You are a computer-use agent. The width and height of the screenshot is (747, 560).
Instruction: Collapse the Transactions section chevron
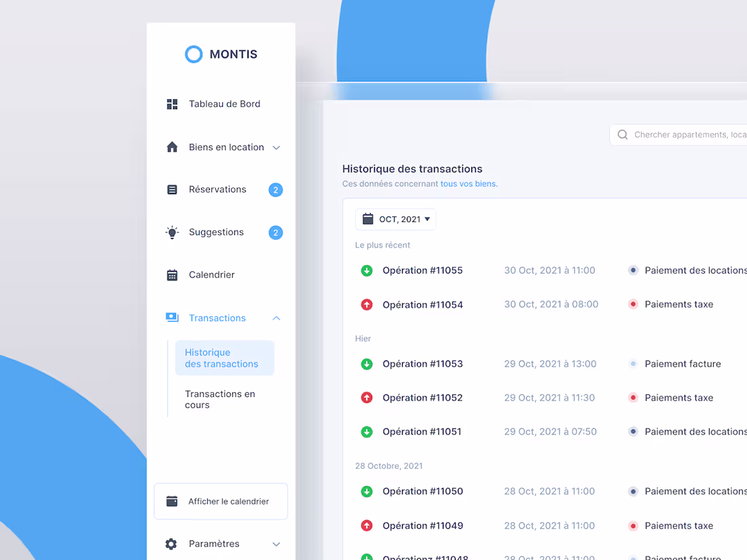[276, 318]
